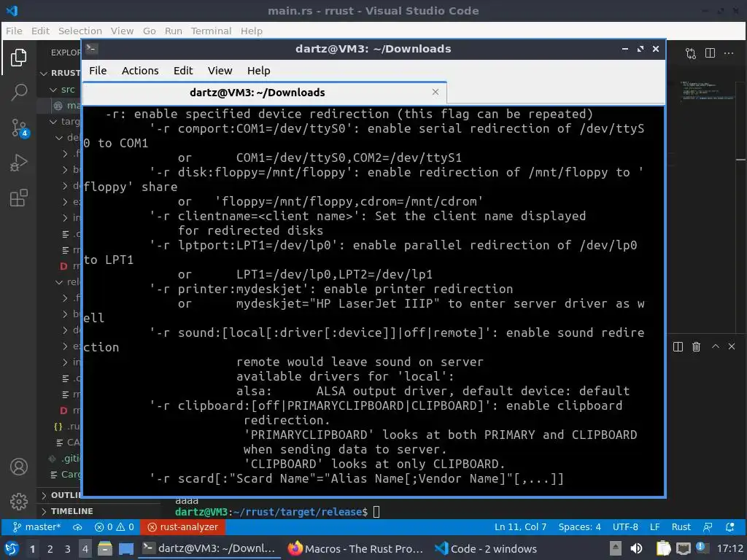Switch to Code - 2 windows taskbar item

coord(486,548)
